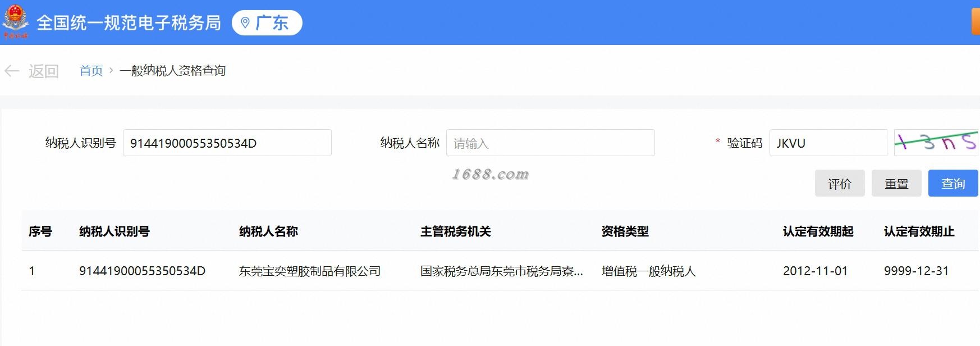Click the 返回 text link
Screen dimensions: 980x346
[44, 71]
